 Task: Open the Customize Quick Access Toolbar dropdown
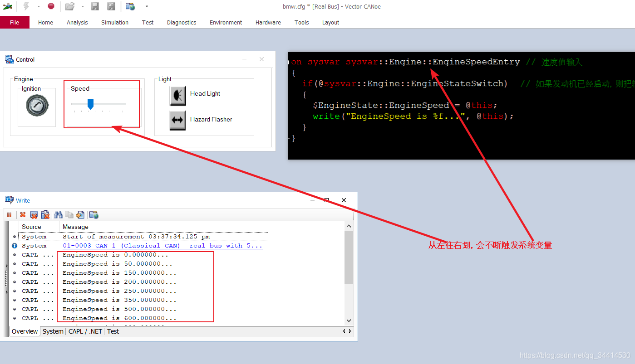point(147,6)
